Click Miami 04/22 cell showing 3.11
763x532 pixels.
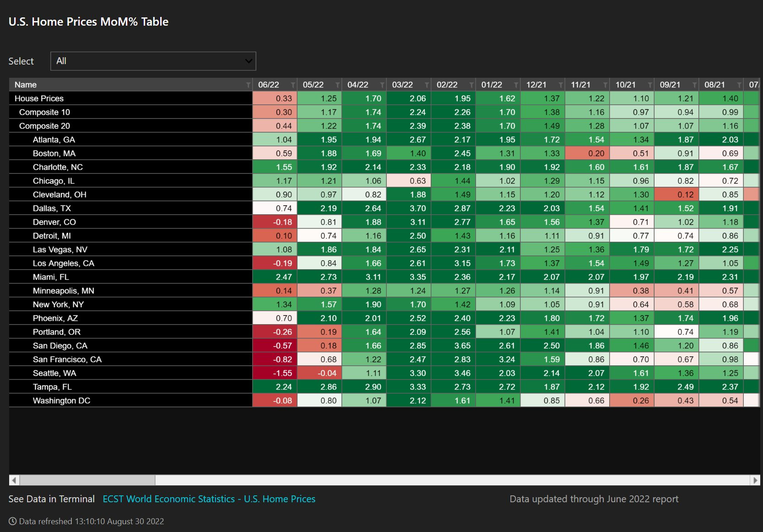tap(364, 277)
